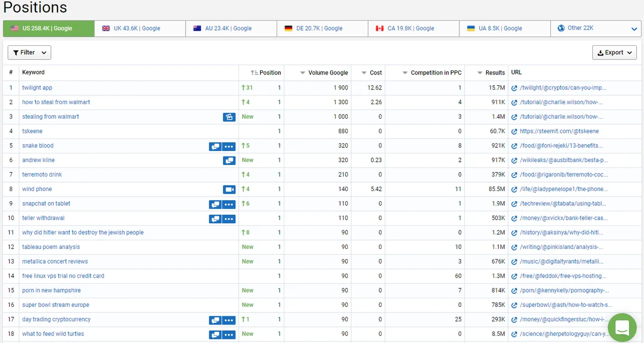Screen dimensions: 644x343
Task: Click the shopping icon on stealing from walmart row
Action: coord(229,117)
